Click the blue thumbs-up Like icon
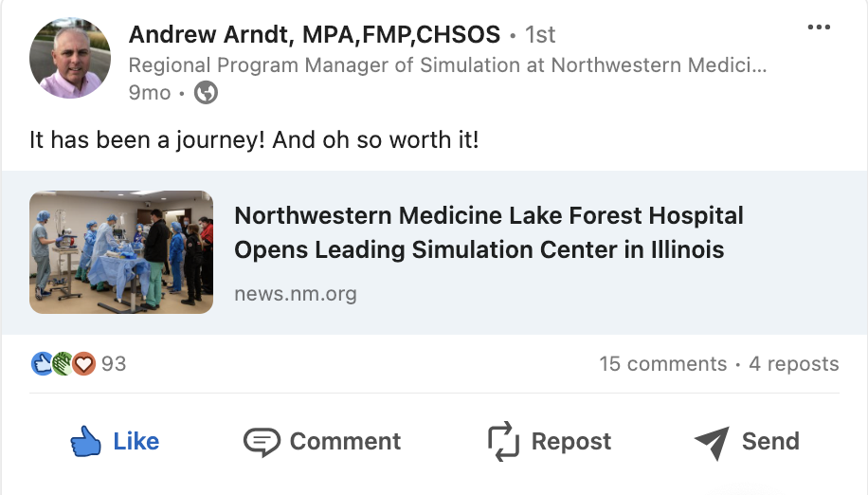Screen dimensions: 868x495 point(86,441)
